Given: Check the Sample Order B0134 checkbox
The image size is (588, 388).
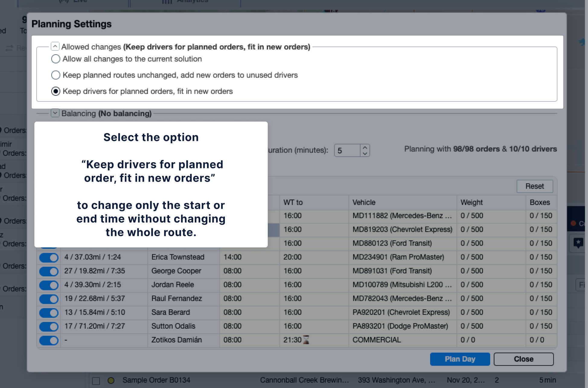Looking at the screenshot, I should tap(96, 380).
